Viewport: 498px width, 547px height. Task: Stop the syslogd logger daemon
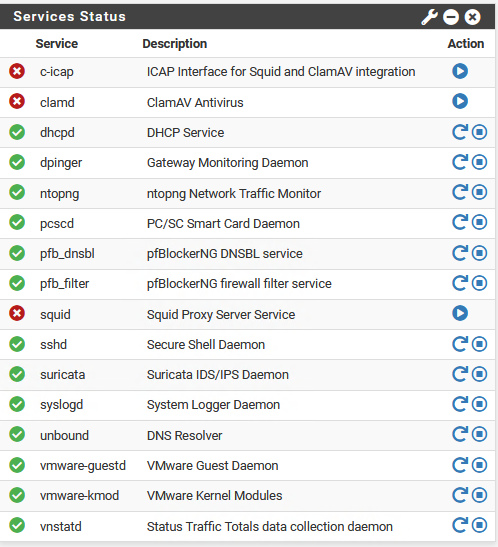(480, 404)
